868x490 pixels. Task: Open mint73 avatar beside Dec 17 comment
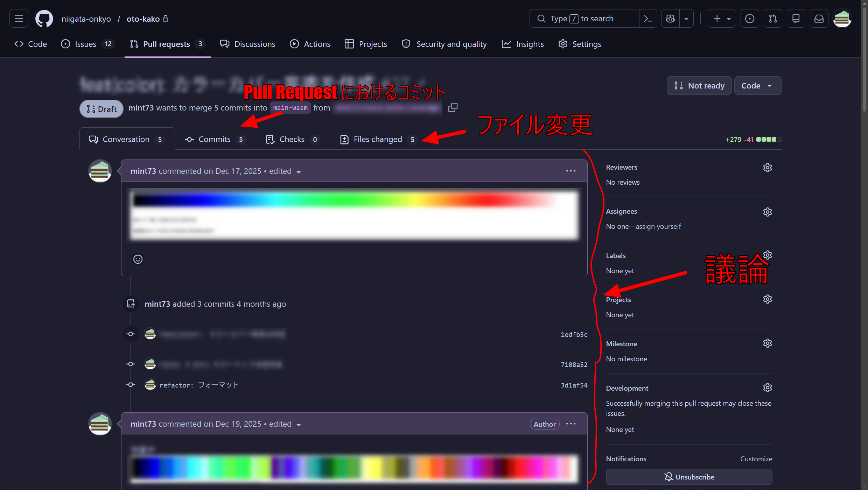tap(100, 171)
